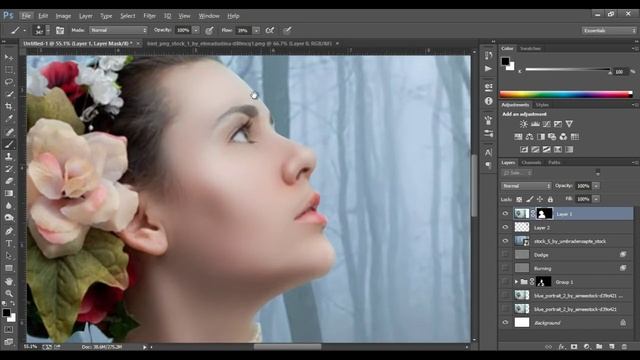
Task: Select the Hand tool
Action: [x=9, y=281]
